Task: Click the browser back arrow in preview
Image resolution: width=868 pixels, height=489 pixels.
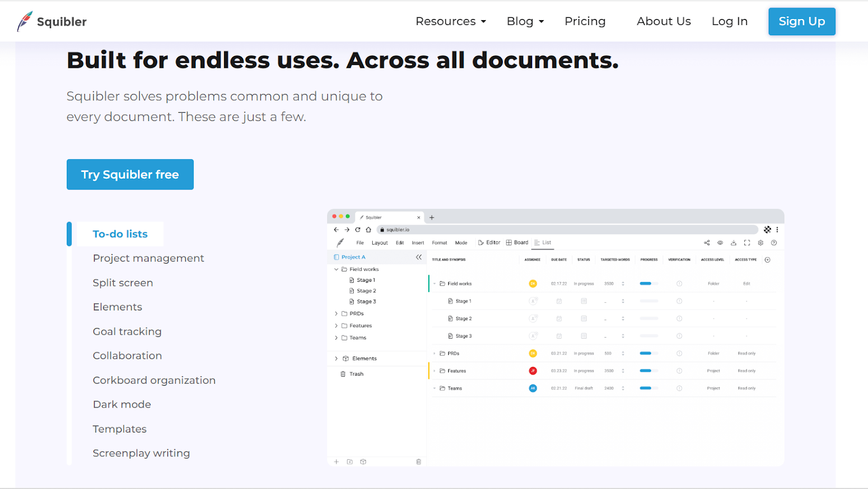Action: (x=336, y=230)
